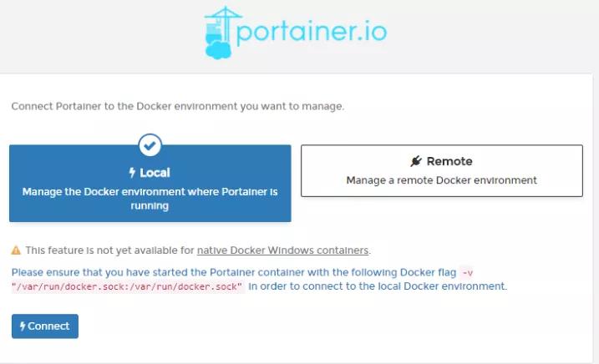Viewport: 599px width, 364px height.
Task: Click "Manage the Docker environment where Portainer is running" text
Action: pos(150,199)
